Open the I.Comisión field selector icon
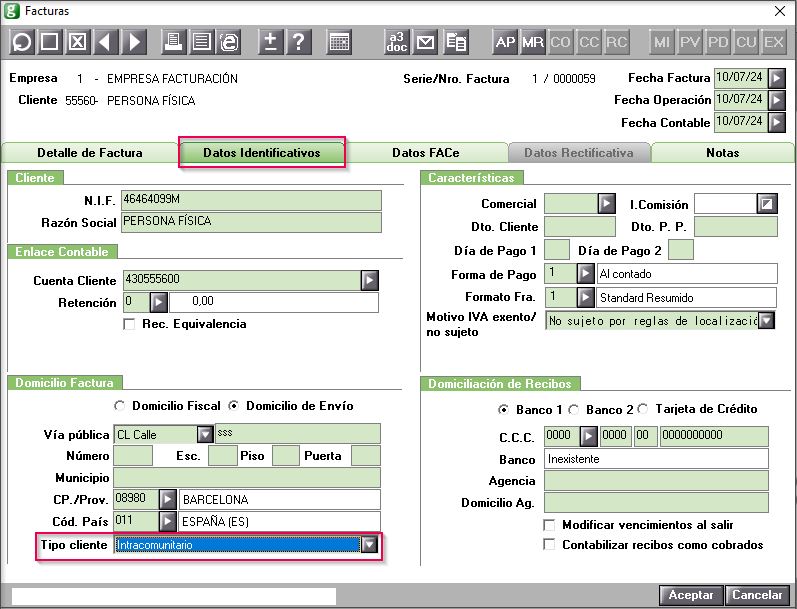Viewport: 797px width, 609px height. click(767, 204)
